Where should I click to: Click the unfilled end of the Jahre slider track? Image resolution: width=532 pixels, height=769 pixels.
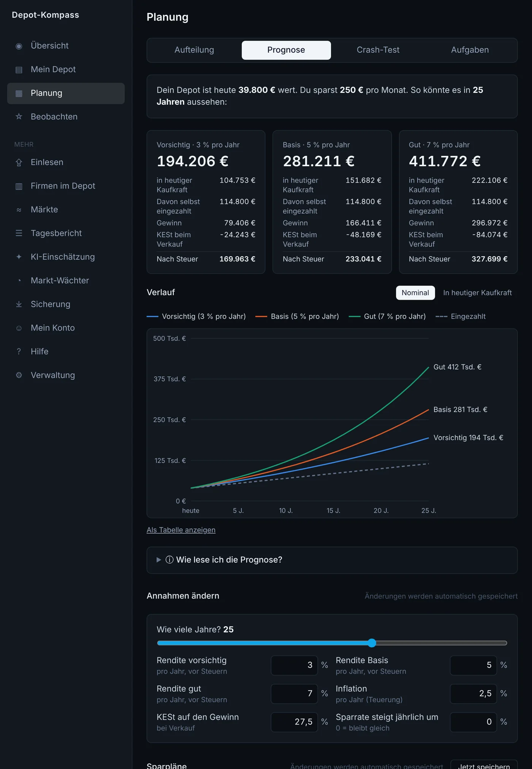point(504,643)
